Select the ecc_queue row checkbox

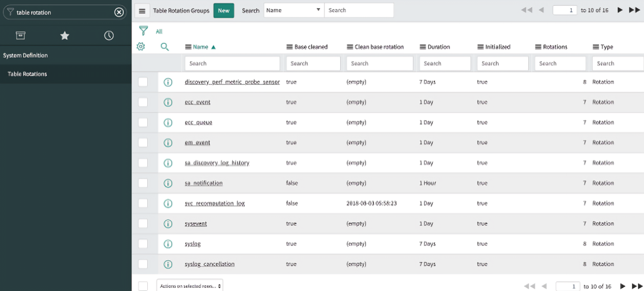coord(143,122)
